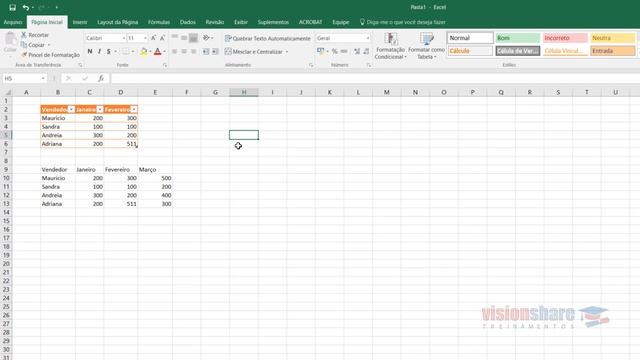This screenshot has height=360, width=640.
Task: Open the Arquivo tab
Action: coord(13,22)
